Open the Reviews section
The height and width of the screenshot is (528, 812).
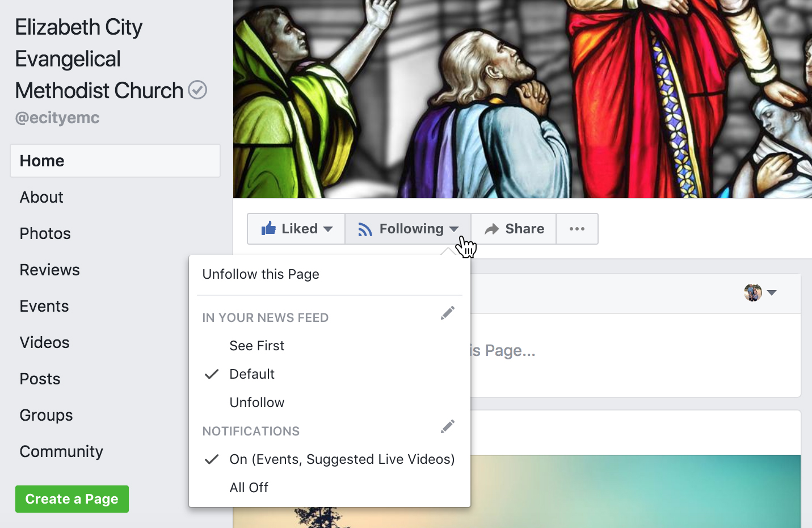50,270
